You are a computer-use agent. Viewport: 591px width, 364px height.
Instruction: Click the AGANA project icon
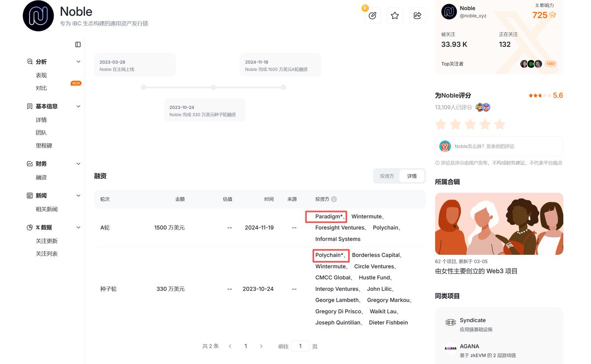click(451, 348)
